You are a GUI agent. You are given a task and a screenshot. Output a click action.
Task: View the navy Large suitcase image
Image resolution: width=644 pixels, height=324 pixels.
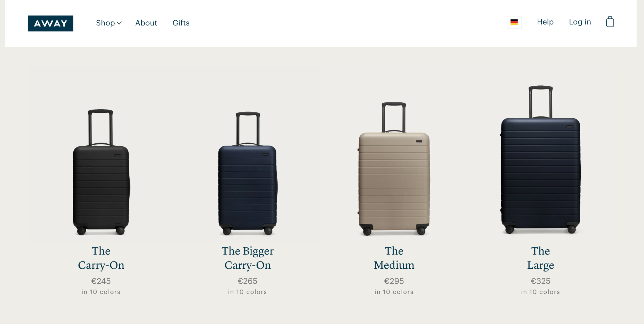pyautogui.click(x=540, y=160)
